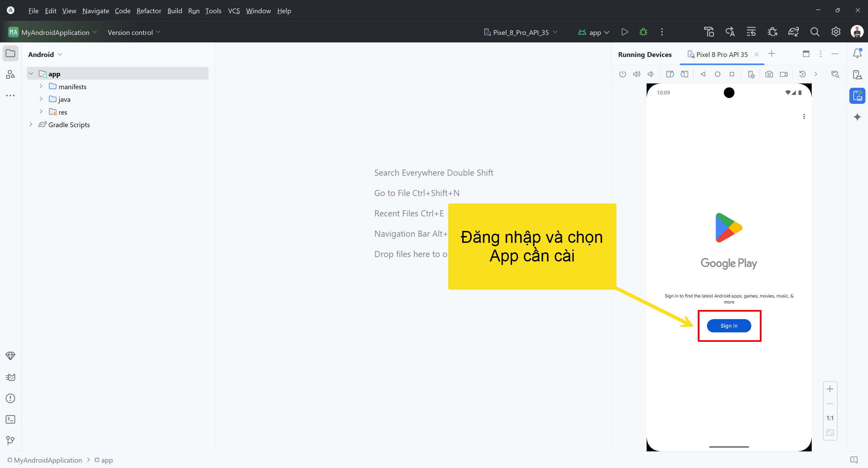Expand the java folder
Screen dimensions: 868x468
[x=41, y=99]
